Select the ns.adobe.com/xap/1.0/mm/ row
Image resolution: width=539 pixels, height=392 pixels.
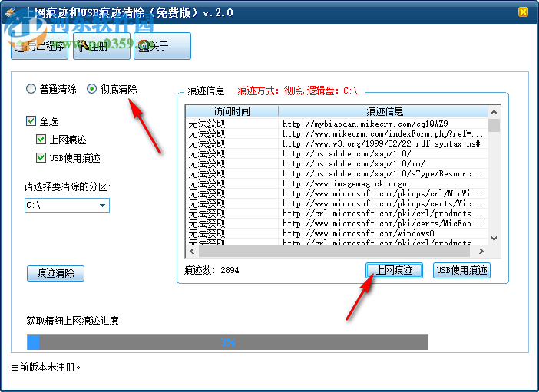(x=336, y=163)
